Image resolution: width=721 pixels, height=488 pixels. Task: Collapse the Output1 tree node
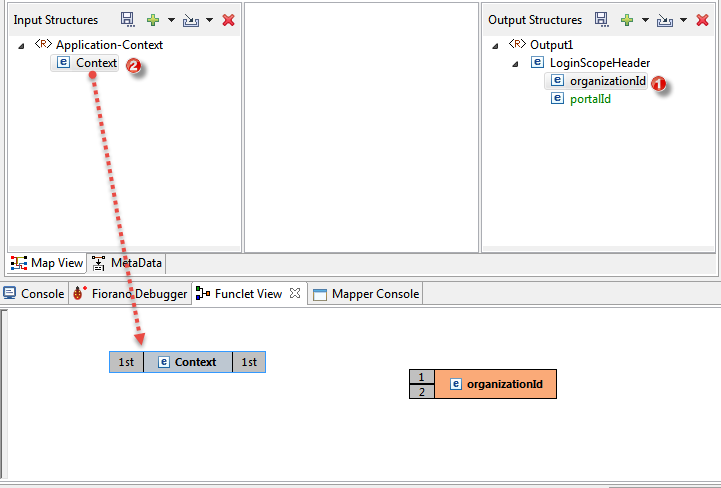(x=498, y=45)
